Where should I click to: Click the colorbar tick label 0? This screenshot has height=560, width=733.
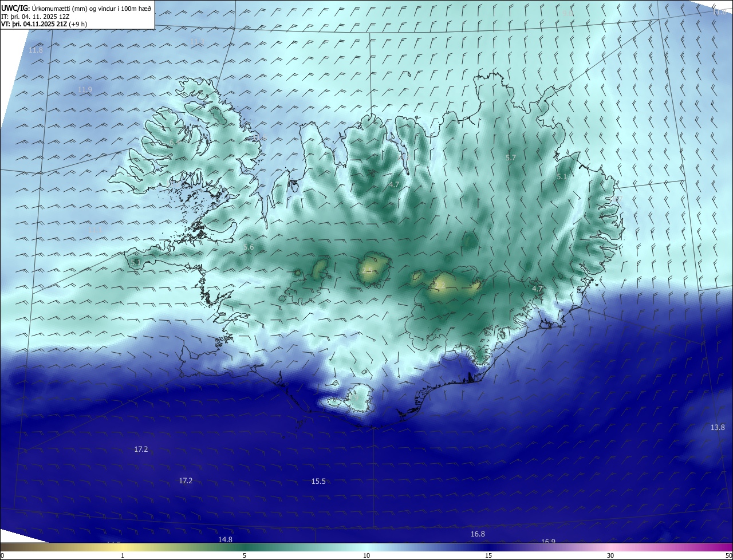click(2, 555)
